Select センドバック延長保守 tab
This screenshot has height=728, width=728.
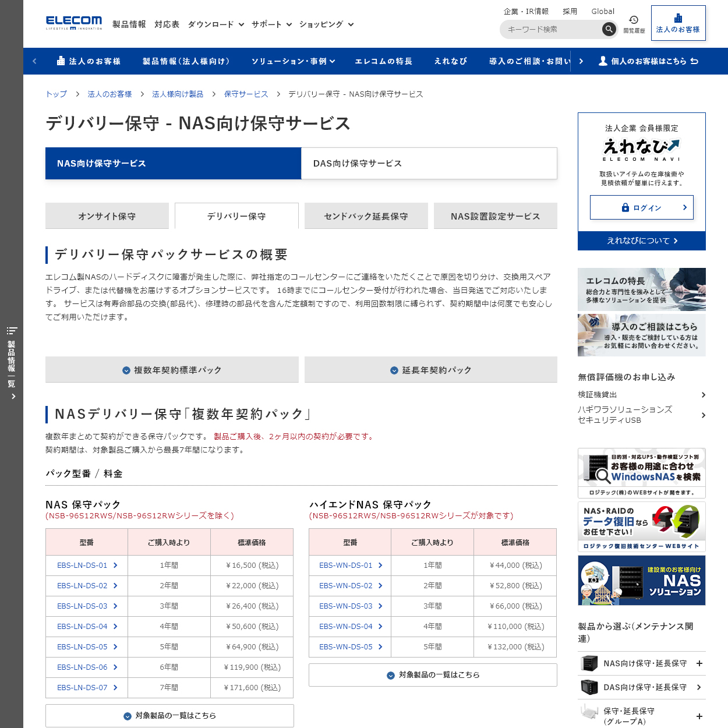click(366, 216)
